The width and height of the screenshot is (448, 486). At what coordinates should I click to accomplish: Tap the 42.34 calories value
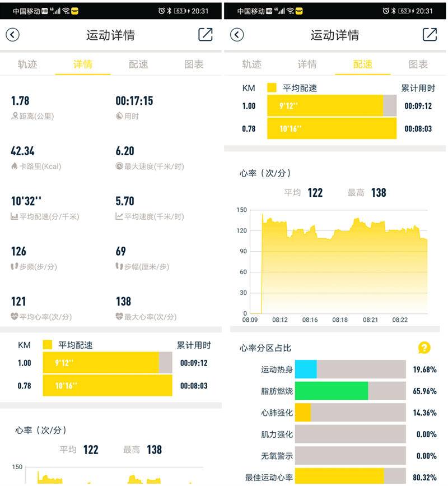(22, 151)
